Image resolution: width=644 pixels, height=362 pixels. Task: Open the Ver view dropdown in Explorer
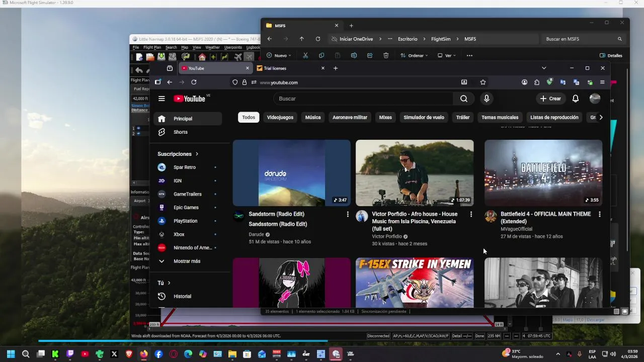click(x=447, y=55)
